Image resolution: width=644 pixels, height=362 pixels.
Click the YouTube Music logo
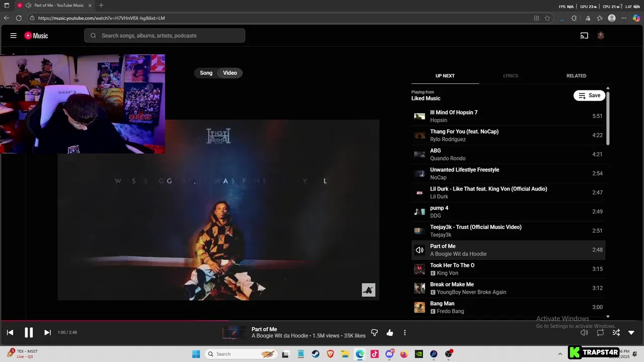click(36, 36)
